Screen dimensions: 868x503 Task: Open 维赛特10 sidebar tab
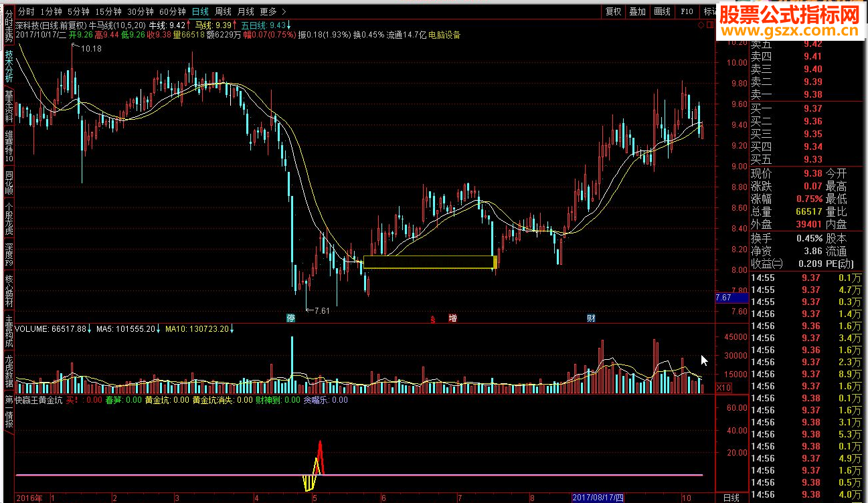tap(9, 146)
